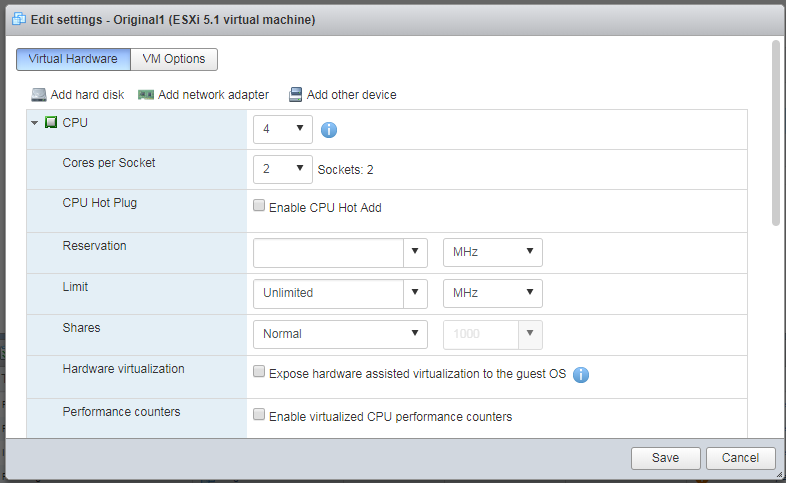
Task: Click the green CPU chip icon
Action: tap(51, 123)
